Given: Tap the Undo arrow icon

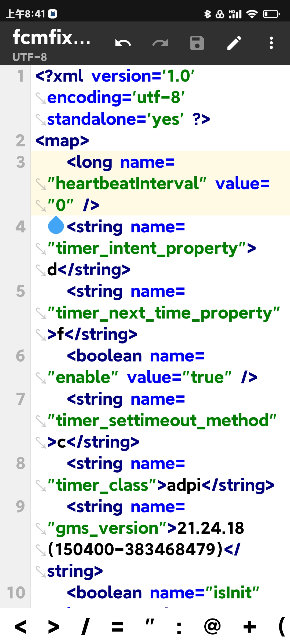Looking at the screenshot, I should (123, 43).
